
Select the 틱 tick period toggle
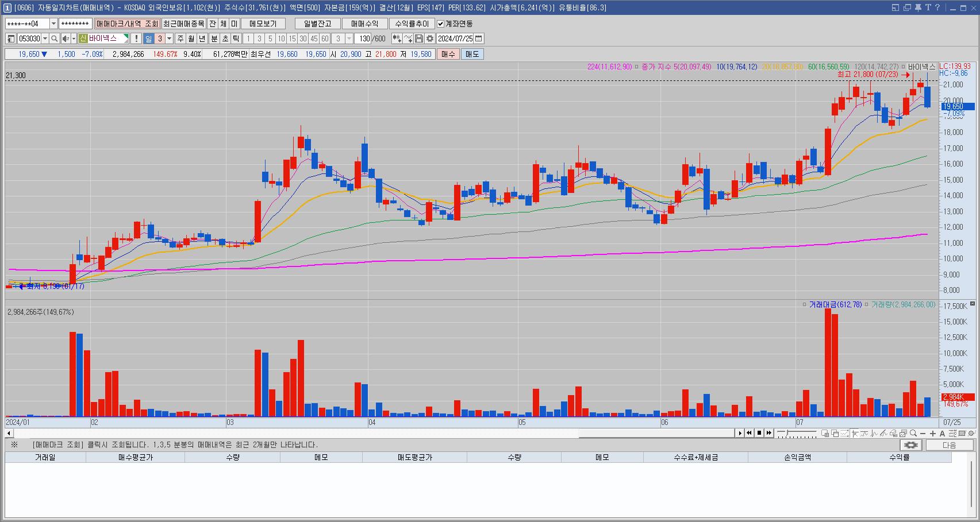click(x=236, y=38)
